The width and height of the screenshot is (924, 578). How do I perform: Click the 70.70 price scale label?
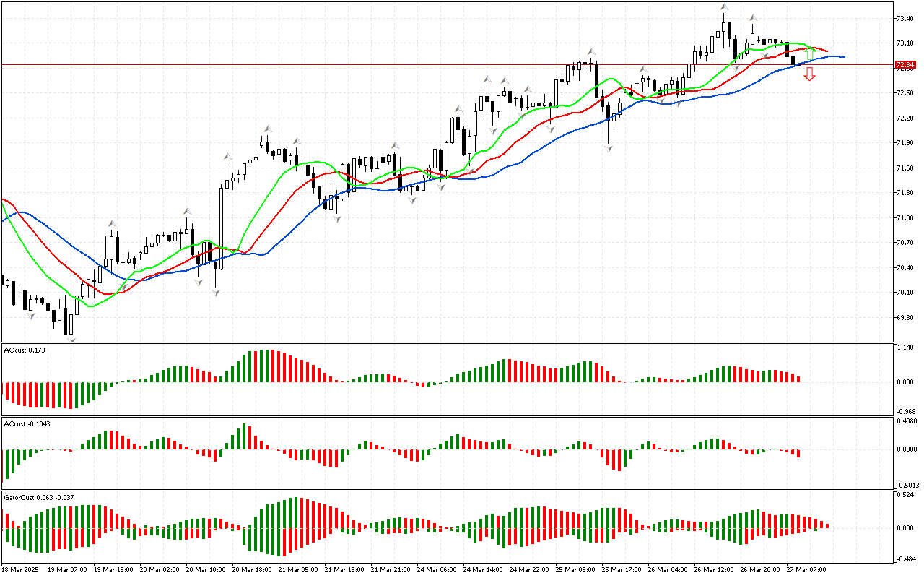[905, 243]
